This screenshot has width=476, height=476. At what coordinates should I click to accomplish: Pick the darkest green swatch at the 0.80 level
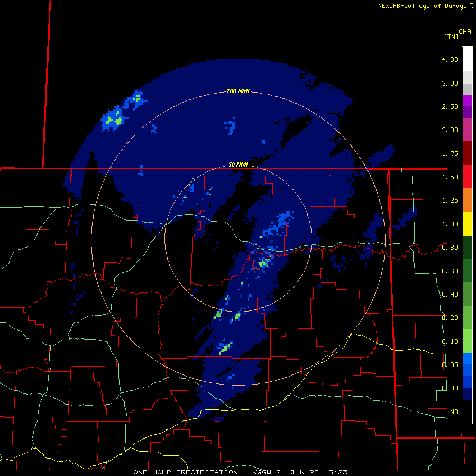click(467, 247)
